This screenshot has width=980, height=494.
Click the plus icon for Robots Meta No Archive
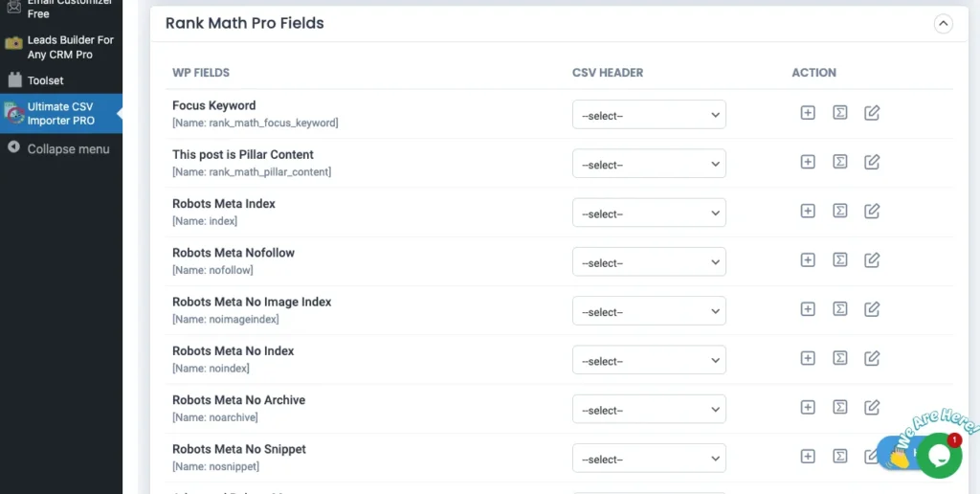pyautogui.click(x=808, y=407)
